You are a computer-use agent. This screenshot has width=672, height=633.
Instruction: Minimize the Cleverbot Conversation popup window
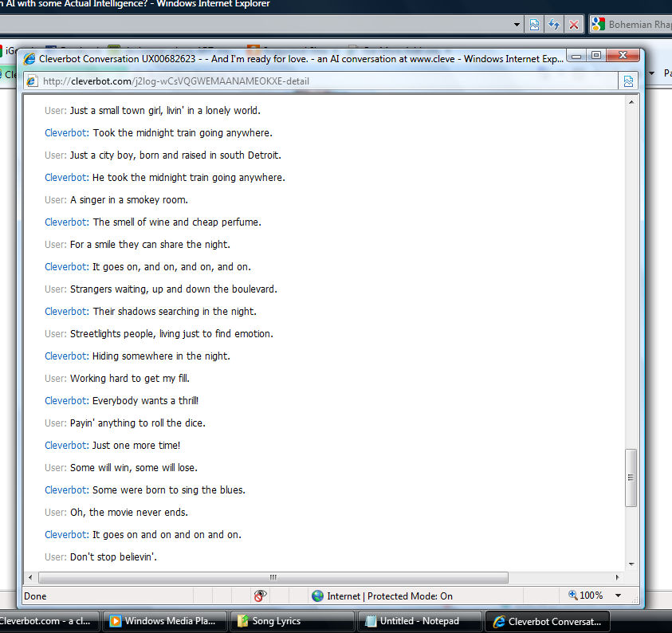(x=576, y=56)
